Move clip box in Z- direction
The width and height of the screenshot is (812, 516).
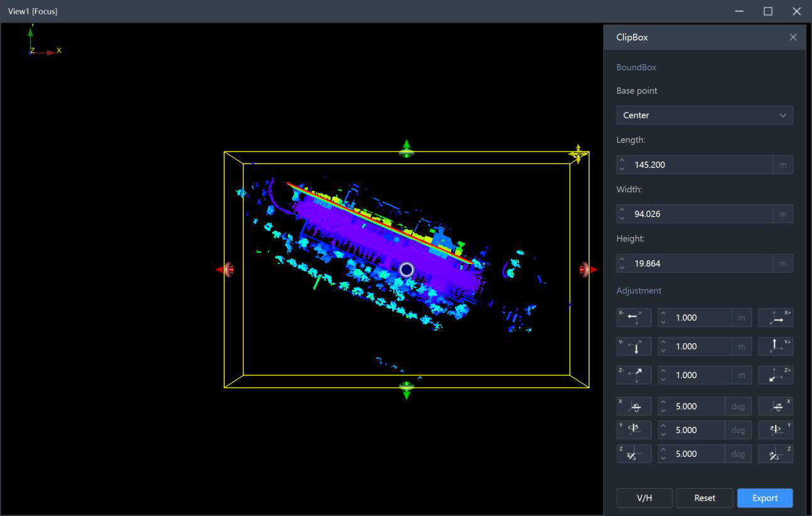634,375
